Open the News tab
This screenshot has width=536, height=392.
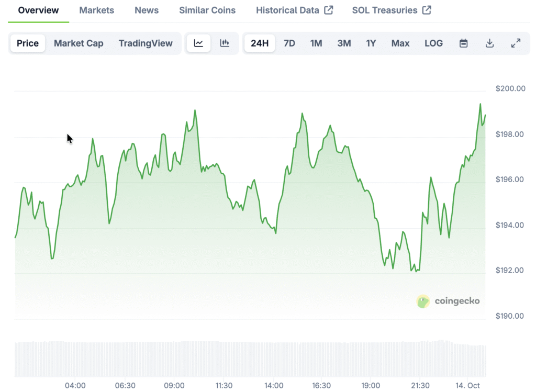pyautogui.click(x=147, y=10)
